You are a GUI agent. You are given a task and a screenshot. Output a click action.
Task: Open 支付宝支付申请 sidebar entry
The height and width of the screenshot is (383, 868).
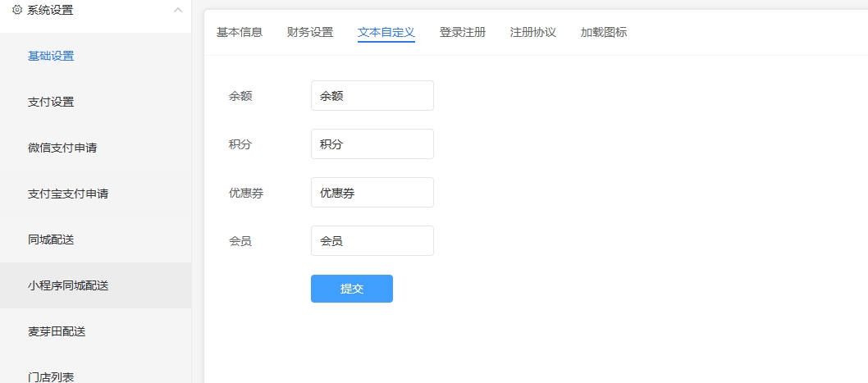(x=68, y=194)
